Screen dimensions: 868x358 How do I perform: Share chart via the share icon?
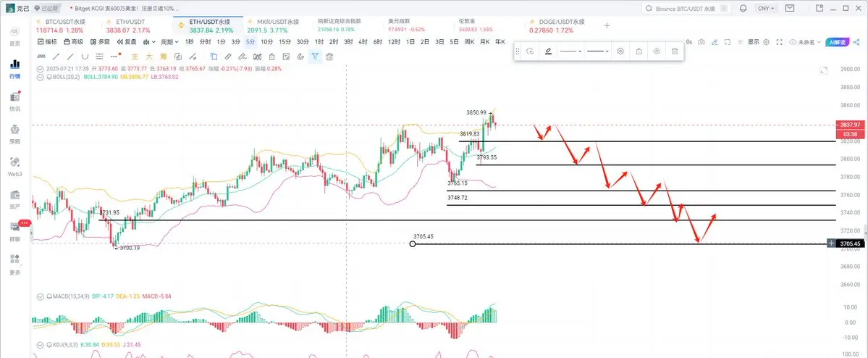(x=856, y=42)
